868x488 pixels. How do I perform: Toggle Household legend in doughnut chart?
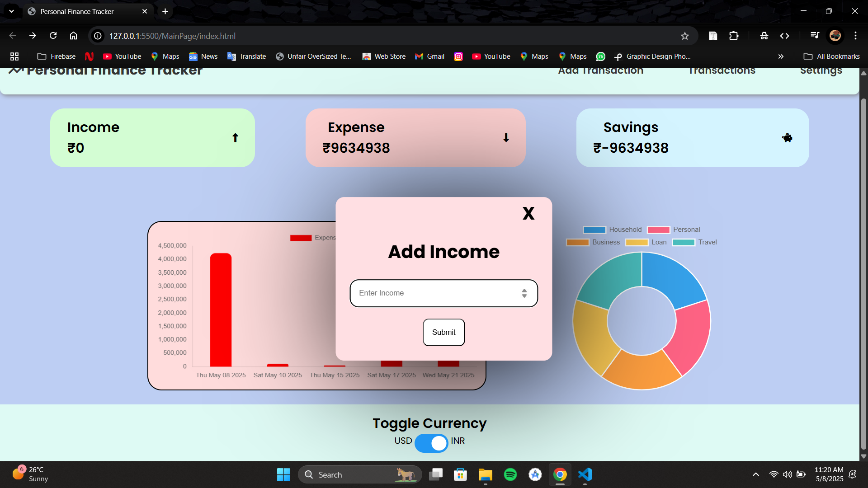(612, 230)
